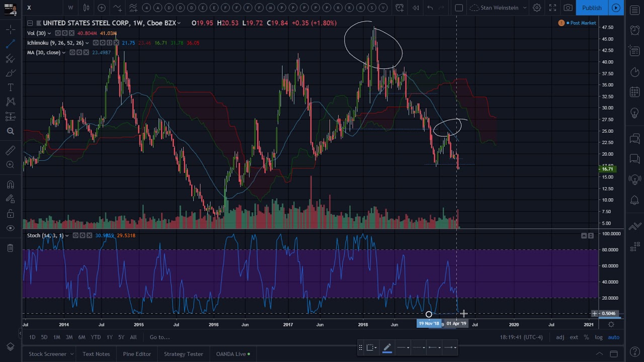Open settings for the Vol indicator

pos(65,33)
